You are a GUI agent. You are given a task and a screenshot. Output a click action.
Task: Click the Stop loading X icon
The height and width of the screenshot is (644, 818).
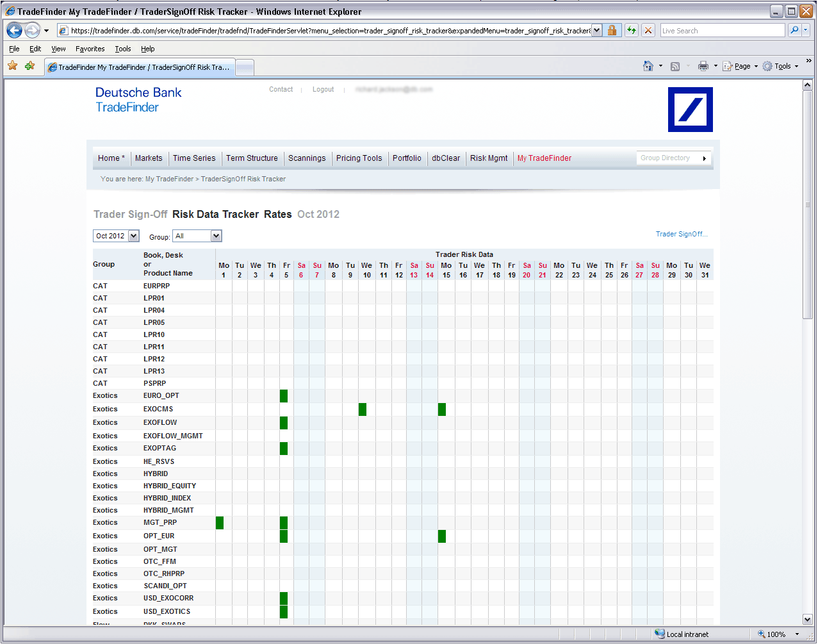point(648,30)
